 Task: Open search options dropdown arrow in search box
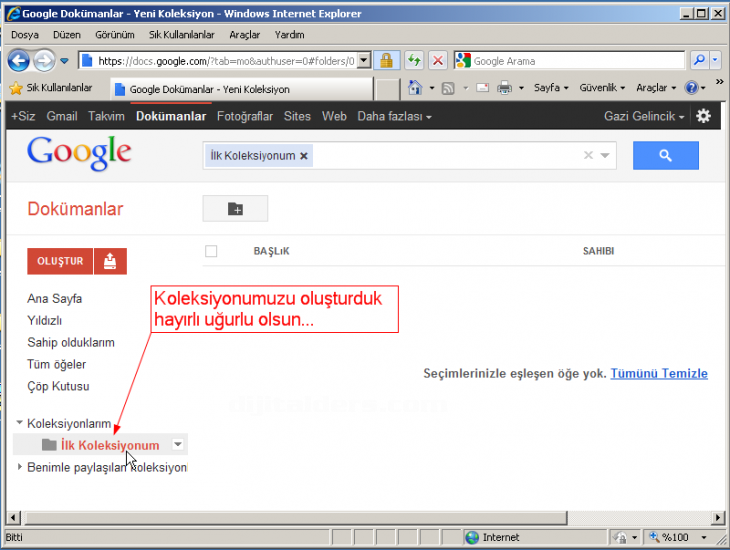[605, 156]
